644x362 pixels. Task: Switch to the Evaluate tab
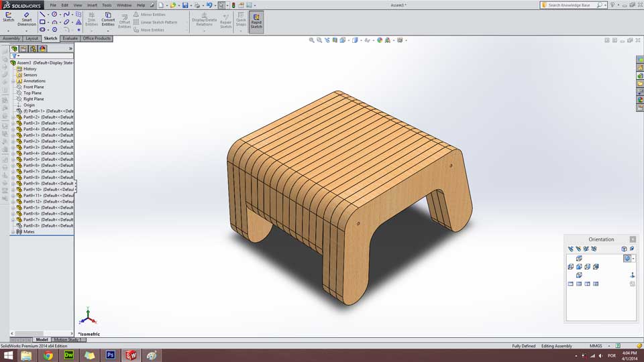pos(70,39)
